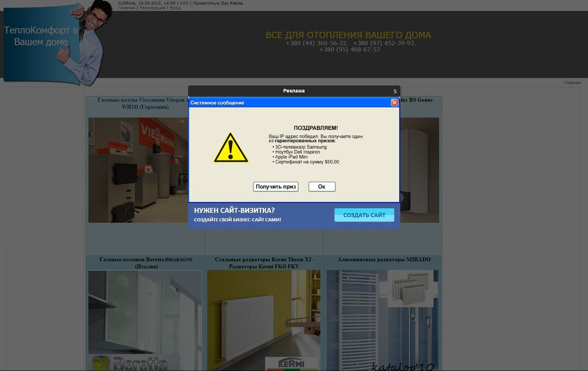Image resolution: width=588 pixels, height=371 pixels.
Task: Click the Получить приз button
Action: tap(276, 186)
